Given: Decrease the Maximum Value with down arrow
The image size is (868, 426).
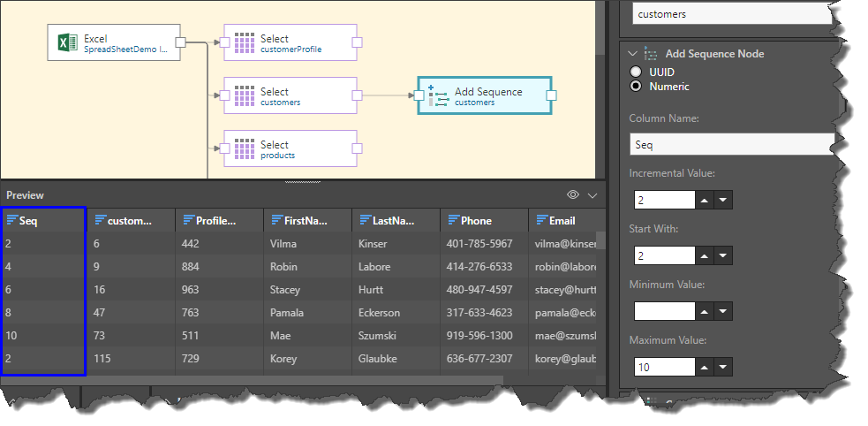Looking at the screenshot, I should [724, 368].
